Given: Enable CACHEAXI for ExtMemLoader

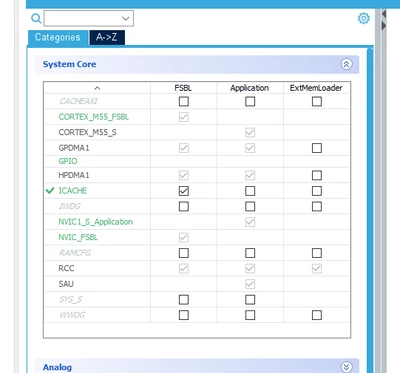Looking at the screenshot, I should coord(317,101).
